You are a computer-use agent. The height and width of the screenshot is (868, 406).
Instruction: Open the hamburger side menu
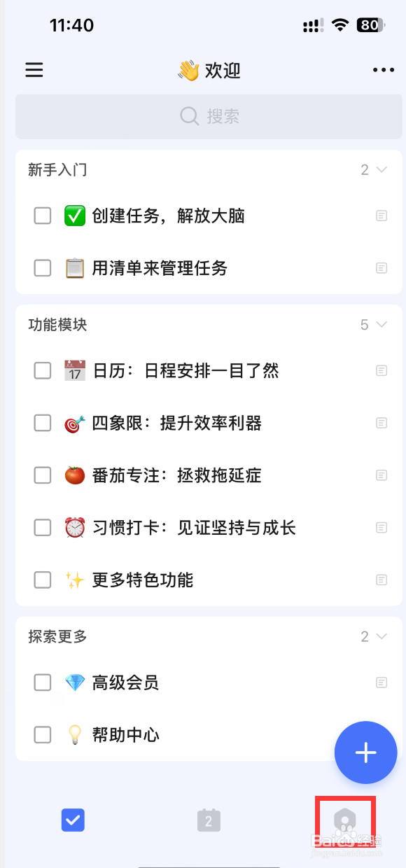point(34,70)
